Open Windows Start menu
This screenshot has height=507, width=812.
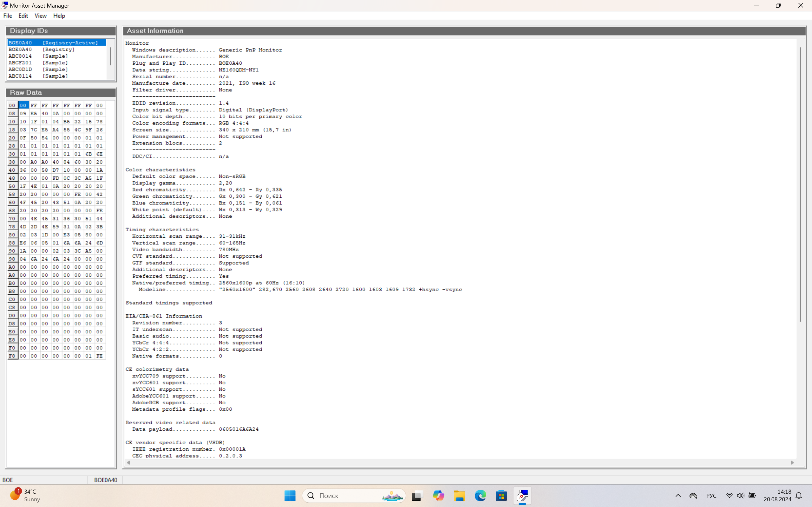290,496
